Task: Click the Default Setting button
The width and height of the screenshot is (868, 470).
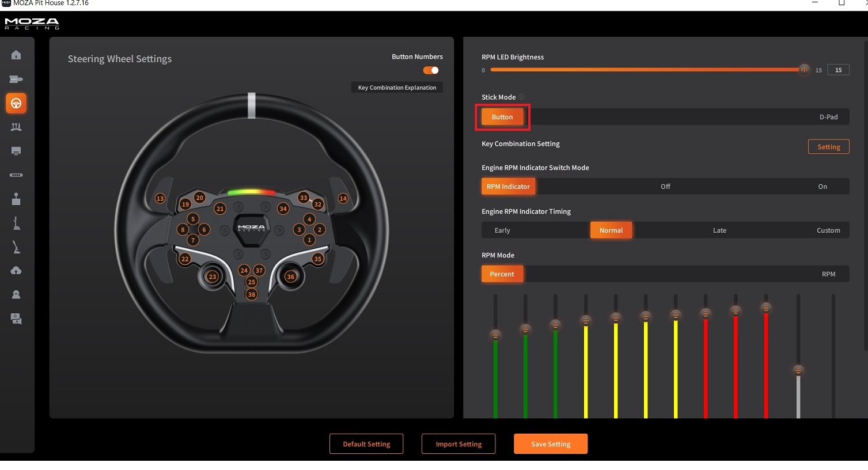Action: click(x=366, y=444)
